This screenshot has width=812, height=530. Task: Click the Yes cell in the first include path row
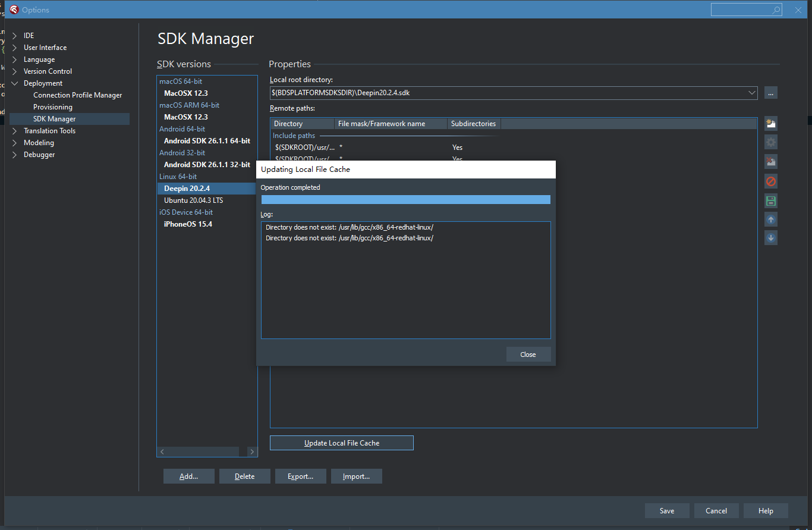pyautogui.click(x=457, y=148)
